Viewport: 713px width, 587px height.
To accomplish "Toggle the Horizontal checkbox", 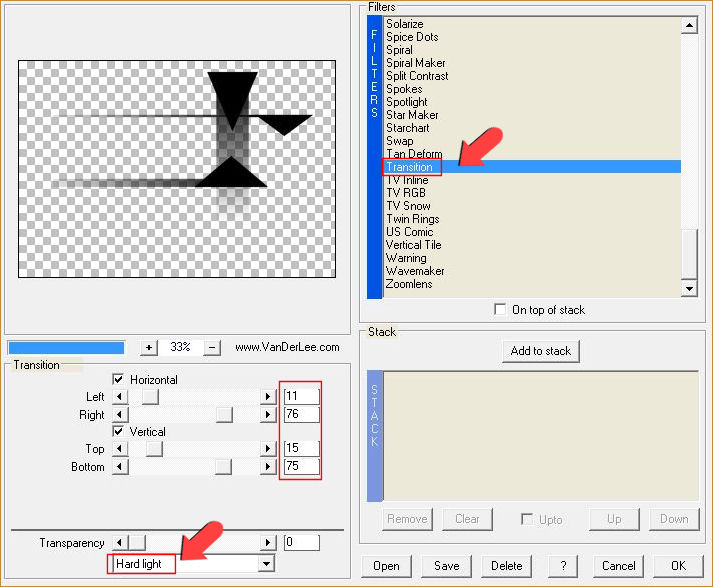I will pos(119,380).
